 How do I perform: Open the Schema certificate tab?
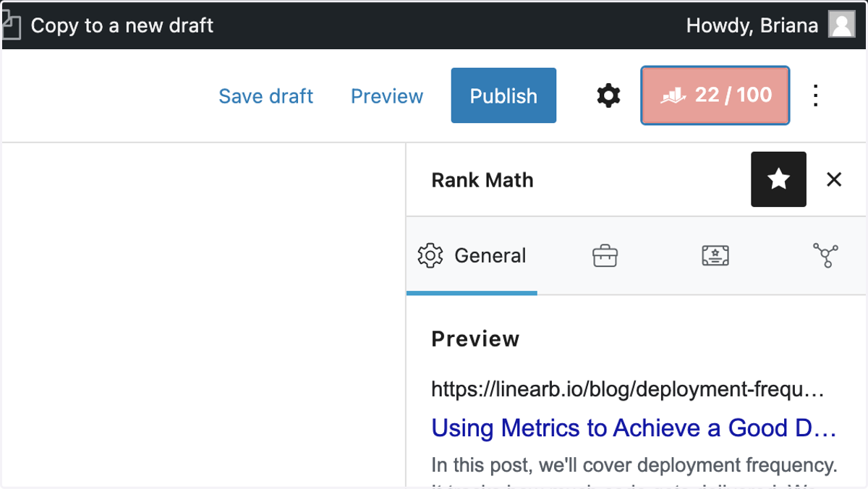coord(715,256)
